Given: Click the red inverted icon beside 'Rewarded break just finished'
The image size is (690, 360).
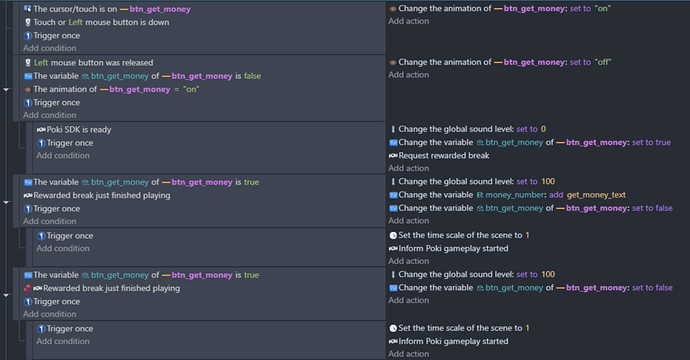Looking at the screenshot, I should coord(28,288).
